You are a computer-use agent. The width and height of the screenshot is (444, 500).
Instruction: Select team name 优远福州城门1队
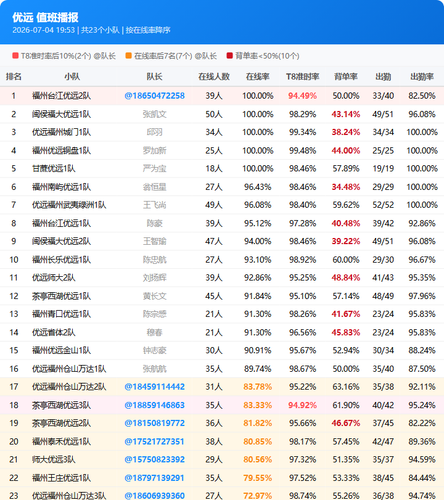coord(61,132)
